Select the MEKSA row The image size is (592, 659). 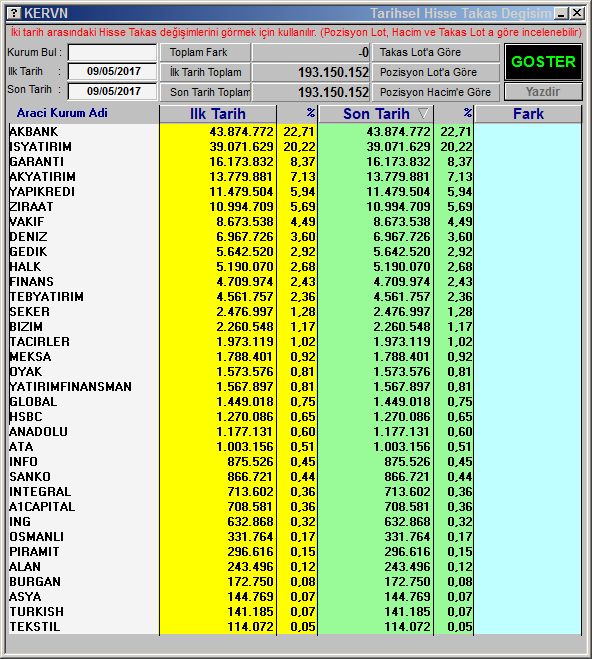pos(295,357)
